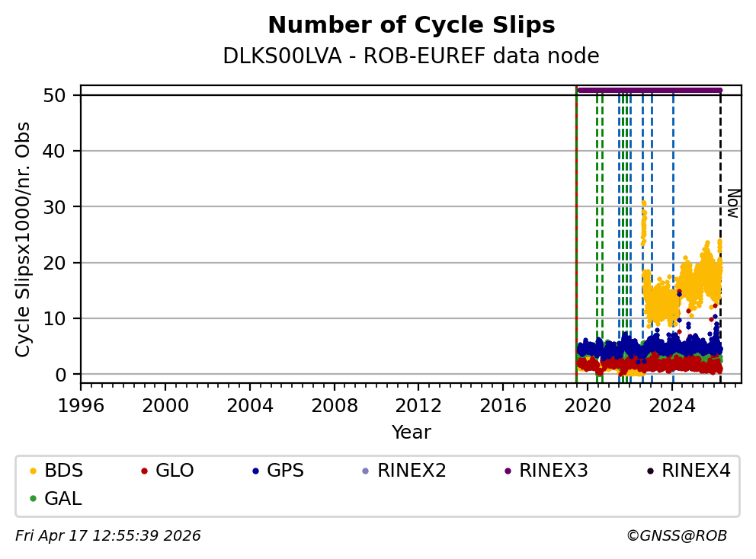This screenshot has height=559, width=756.
Task: Click the chart generation timestamp text
Action: click(x=108, y=536)
